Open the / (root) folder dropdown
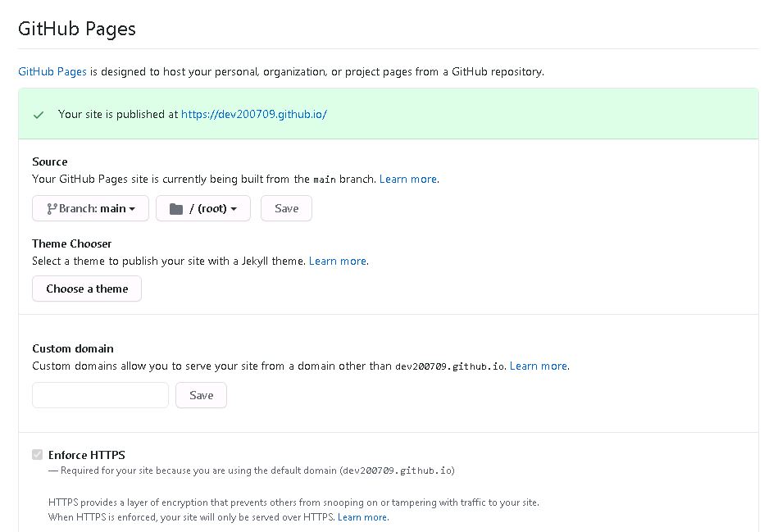The width and height of the screenshot is (764, 532). 203,208
